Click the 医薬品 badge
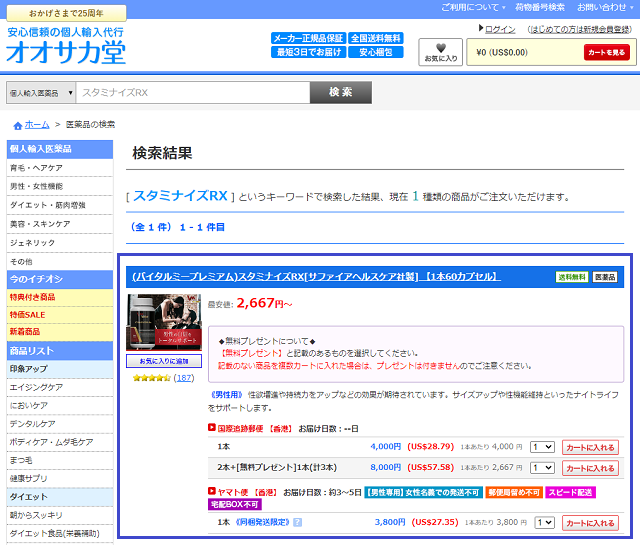640x545 pixels. point(605,277)
